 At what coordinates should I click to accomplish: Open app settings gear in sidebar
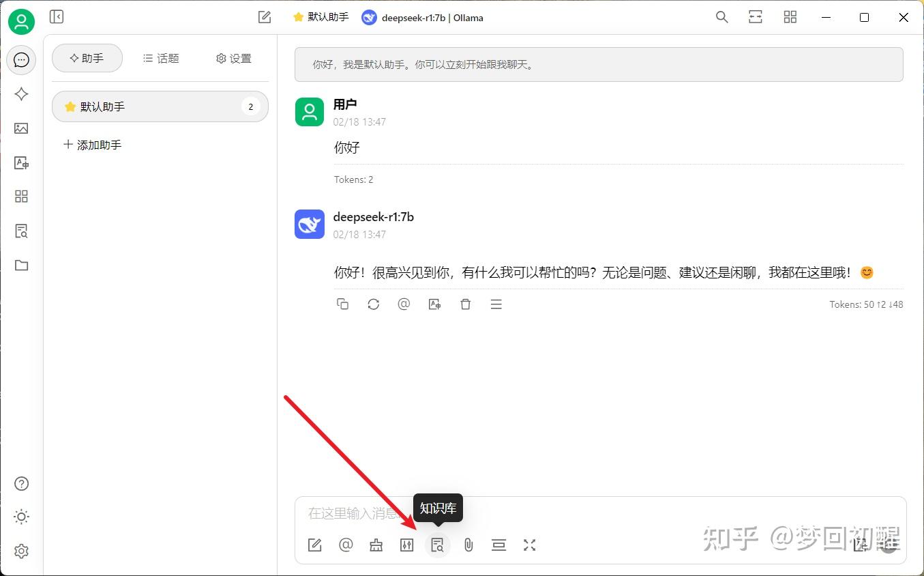pos(21,551)
